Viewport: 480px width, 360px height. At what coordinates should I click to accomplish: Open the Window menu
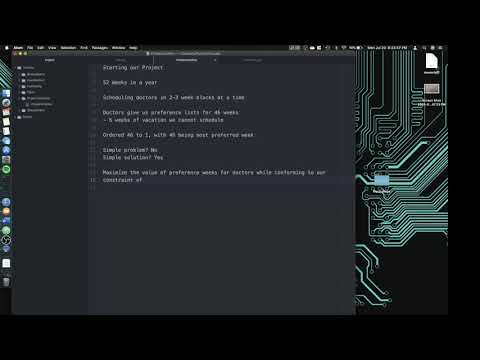118,48
